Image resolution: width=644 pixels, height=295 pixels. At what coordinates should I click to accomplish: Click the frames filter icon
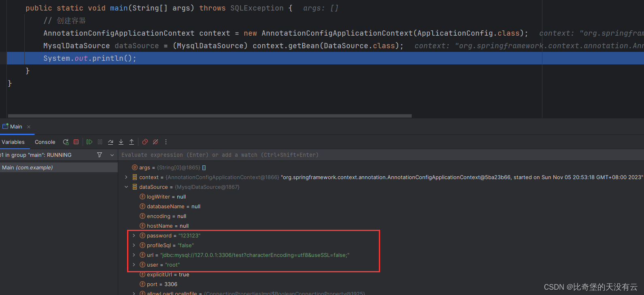coord(100,155)
